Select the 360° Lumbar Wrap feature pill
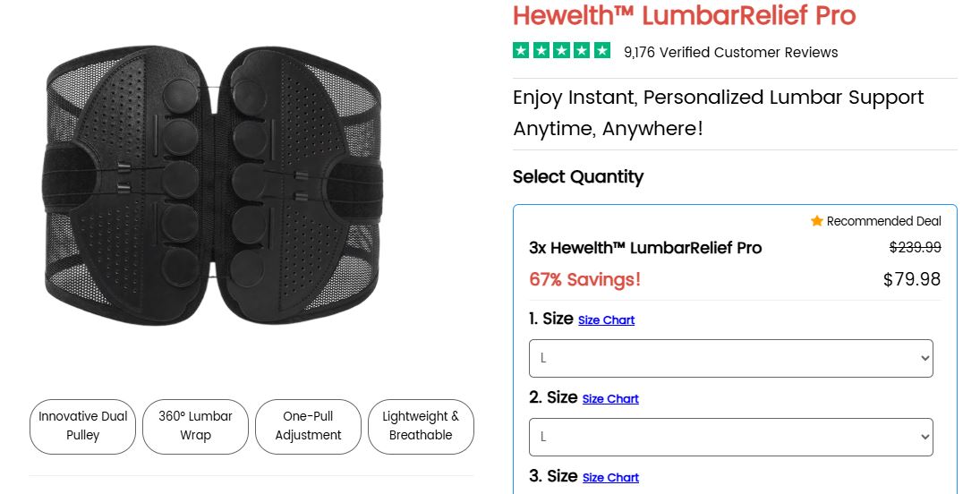 tap(195, 426)
